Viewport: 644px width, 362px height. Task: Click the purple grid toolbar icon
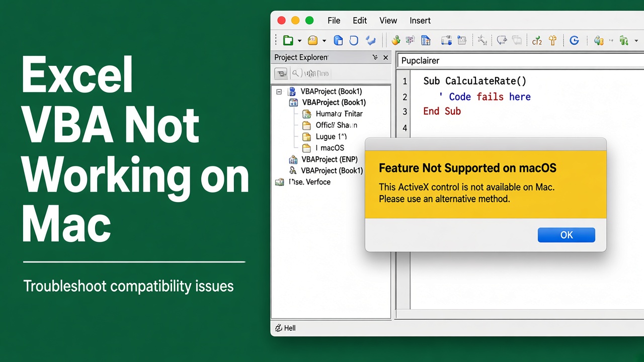[410, 41]
